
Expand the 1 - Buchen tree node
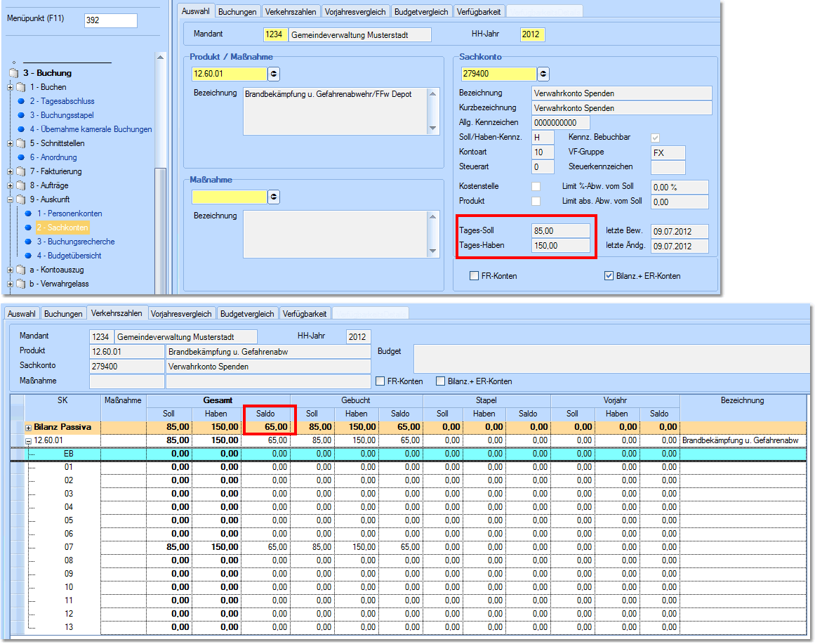(10, 88)
